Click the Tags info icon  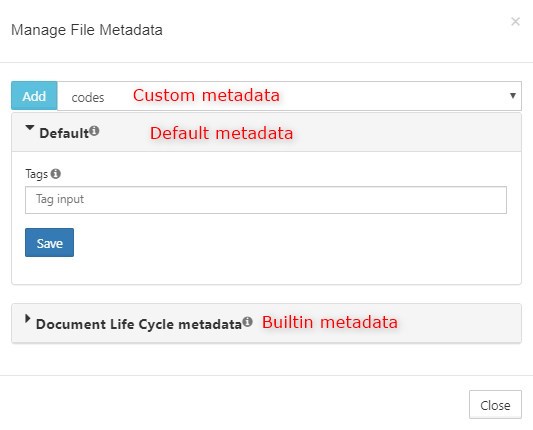[x=56, y=174]
